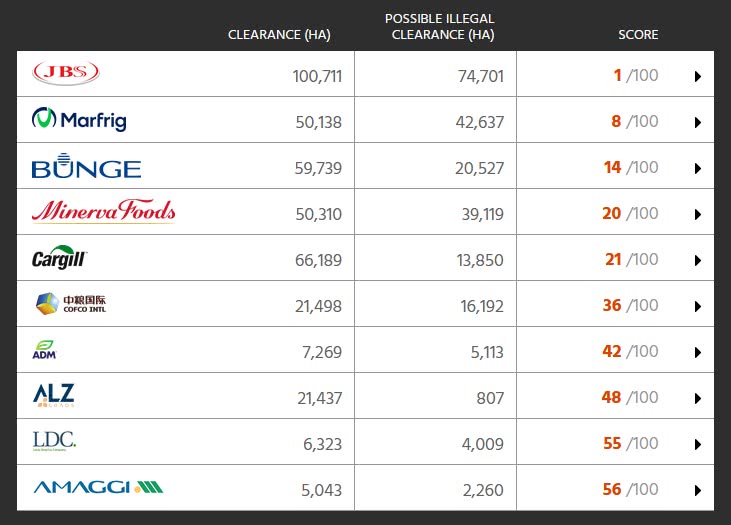Select the Amaggi logo

tap(98, 487)
